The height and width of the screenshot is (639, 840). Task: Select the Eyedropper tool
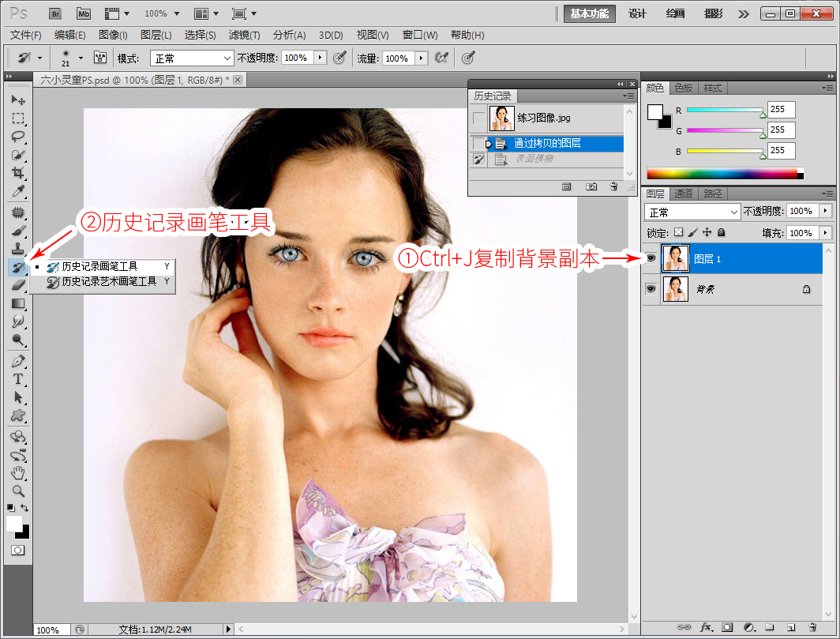point(18,191)
